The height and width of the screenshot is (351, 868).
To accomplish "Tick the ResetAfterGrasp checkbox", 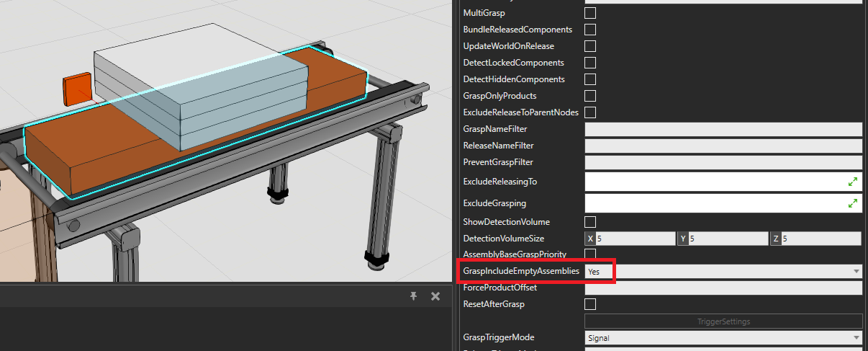I will pyautogui.click(x=590, y=304).
